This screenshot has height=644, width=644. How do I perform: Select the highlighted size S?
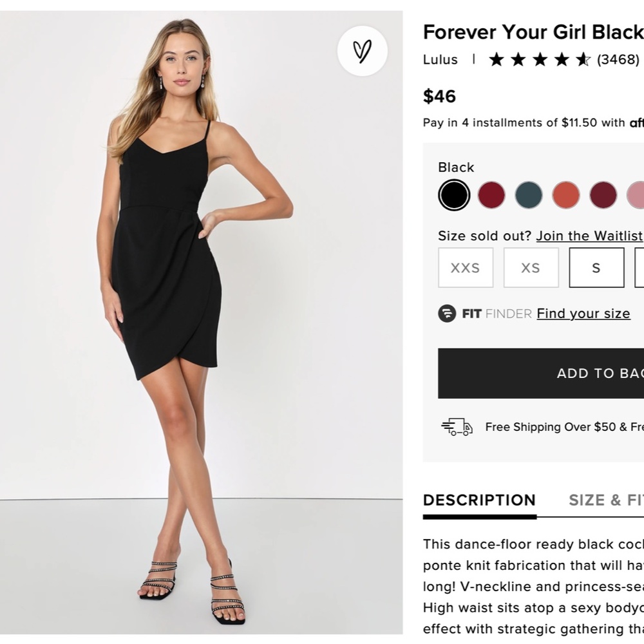tap(596, 267)
